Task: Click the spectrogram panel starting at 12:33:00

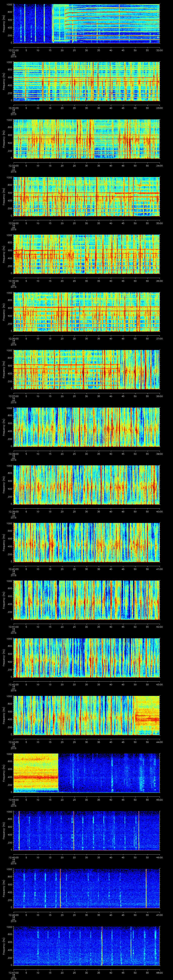Action: pos(87,139)
